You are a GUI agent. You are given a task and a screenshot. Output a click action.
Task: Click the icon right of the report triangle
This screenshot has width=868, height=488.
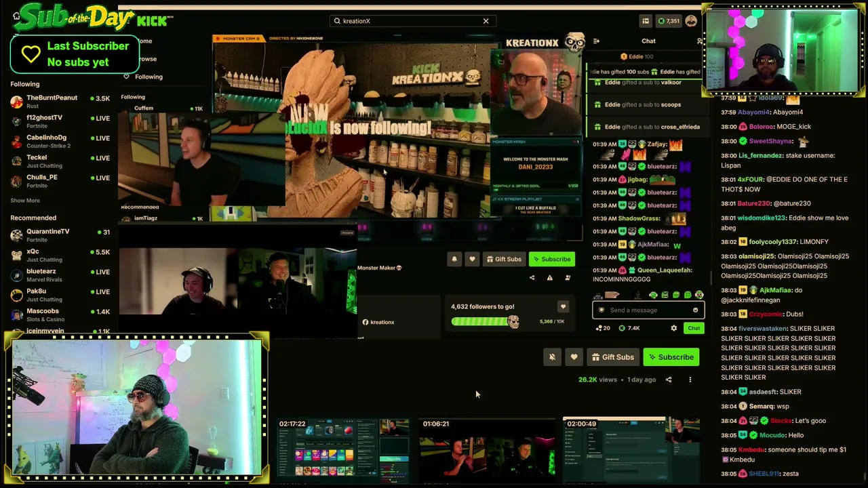point(568,278)
